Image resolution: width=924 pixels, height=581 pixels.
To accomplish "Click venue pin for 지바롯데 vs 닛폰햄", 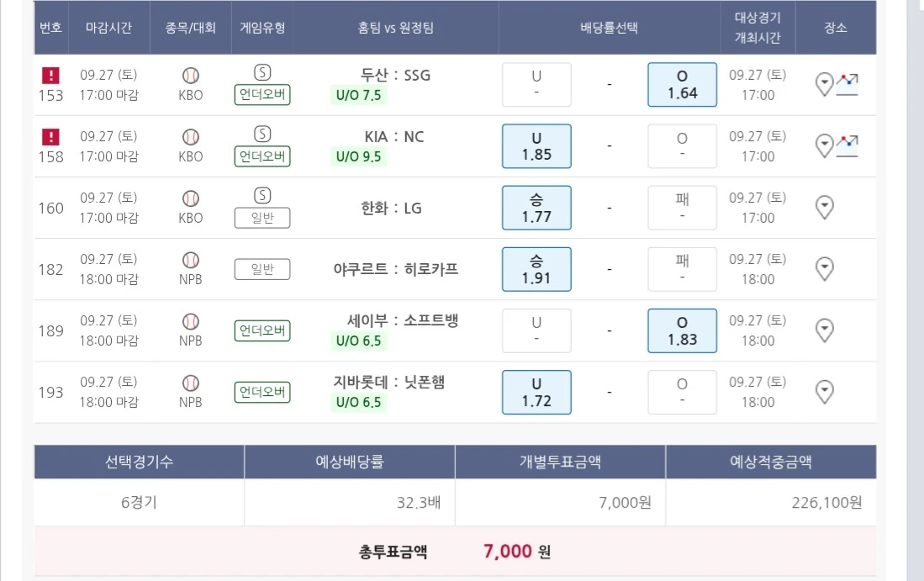I will click(x=825, y=391).
